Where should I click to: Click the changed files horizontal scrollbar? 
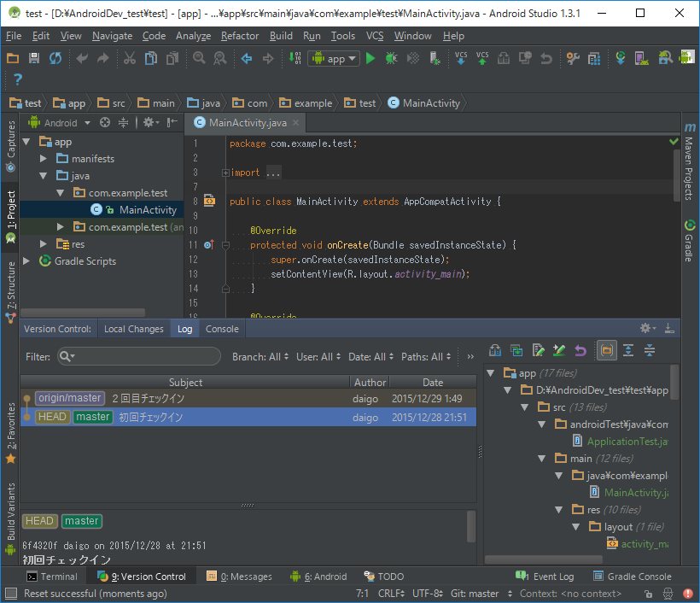coord(543,559)
